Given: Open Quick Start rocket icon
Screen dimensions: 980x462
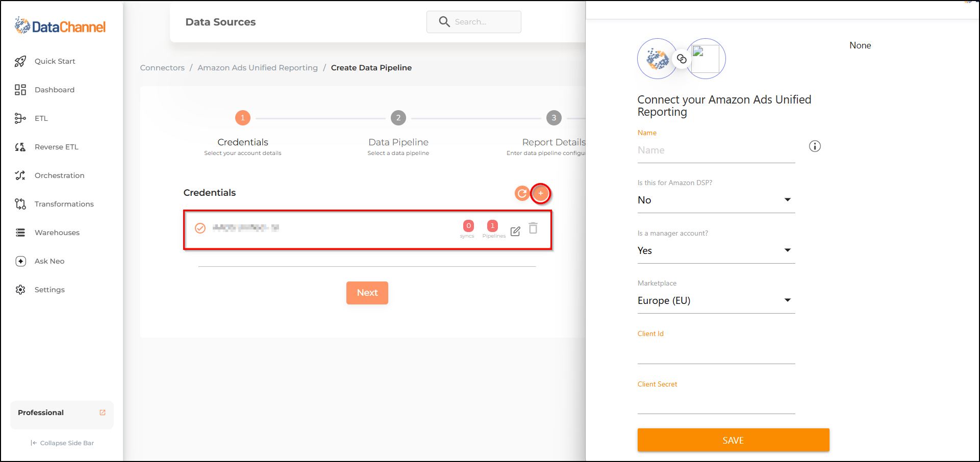Looking at the screenshot, I should tap(20, 61).
